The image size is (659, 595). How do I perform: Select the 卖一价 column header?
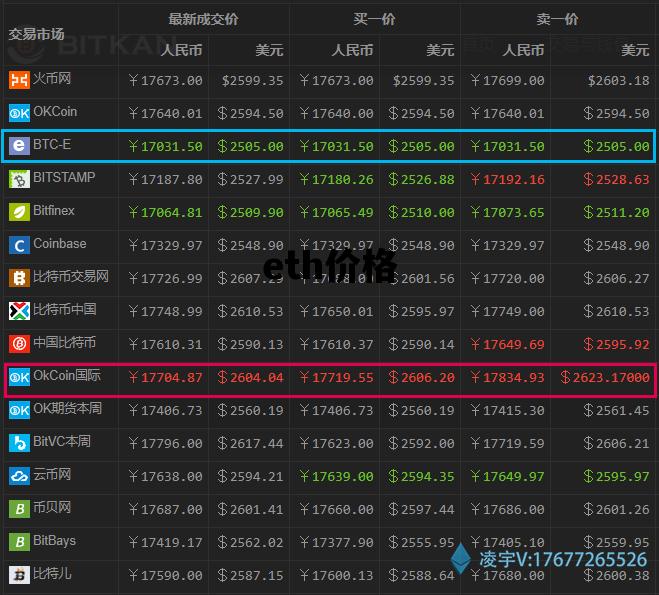(557, 19)
